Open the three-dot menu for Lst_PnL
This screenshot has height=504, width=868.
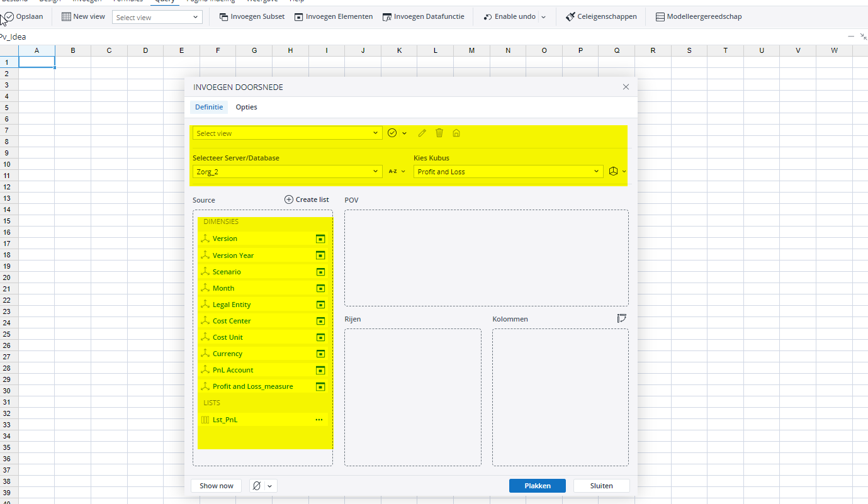[319, 420]
